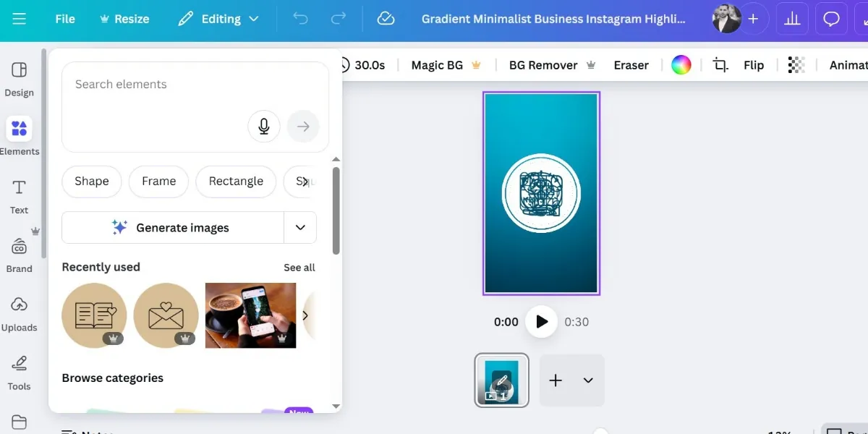Click the BG Remover tool
The width and height of the screenshot is (868, 434).
(x=553, y=65)
